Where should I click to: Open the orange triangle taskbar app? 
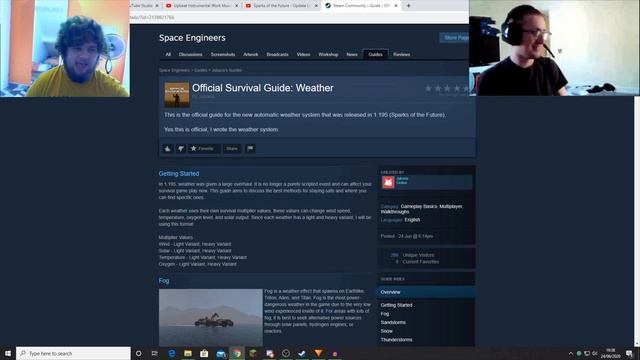click(318, 353)
